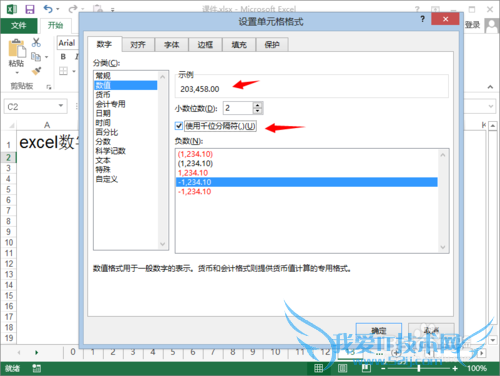Switch to the 对齐 tab
Viewport: 500px width, 376px height.
pyautogui.click(x=138, y=45)
